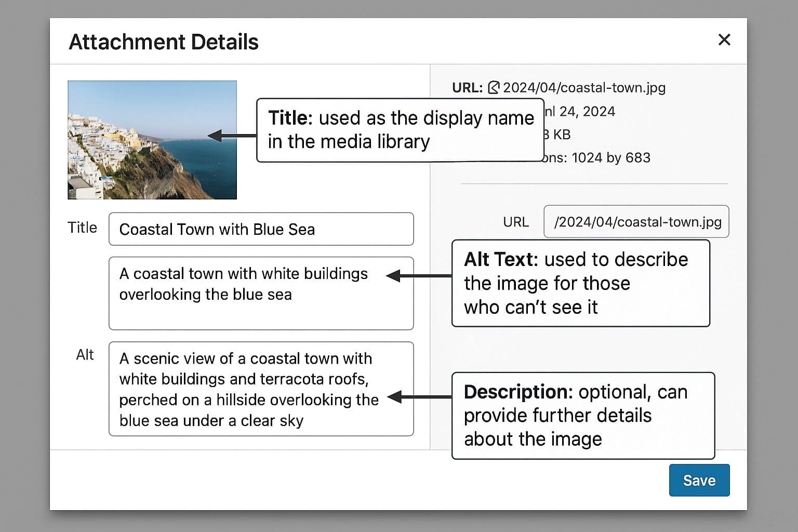This screenshot has width=798, height=532.
Task: Click the 'Title: used as the display name' callout
Action: coord(400,130)
